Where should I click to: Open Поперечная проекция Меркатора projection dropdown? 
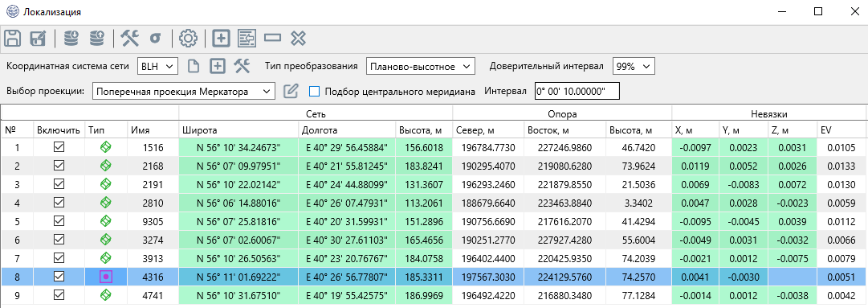[183, 92]
